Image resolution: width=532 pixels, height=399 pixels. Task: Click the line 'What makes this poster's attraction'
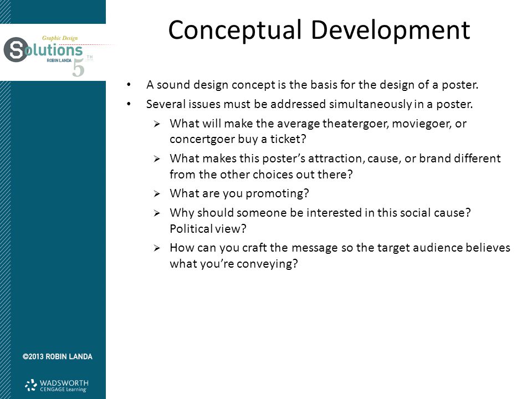point(335,158)
